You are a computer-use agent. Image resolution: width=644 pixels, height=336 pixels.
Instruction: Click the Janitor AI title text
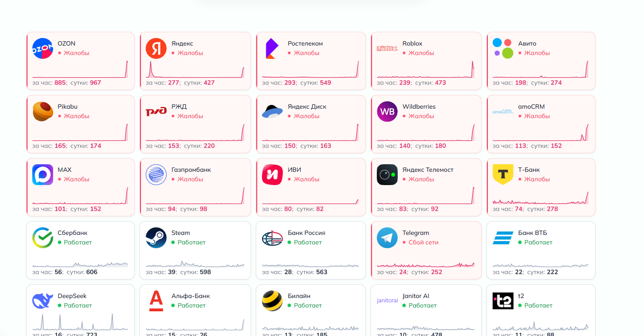point(416,296)
